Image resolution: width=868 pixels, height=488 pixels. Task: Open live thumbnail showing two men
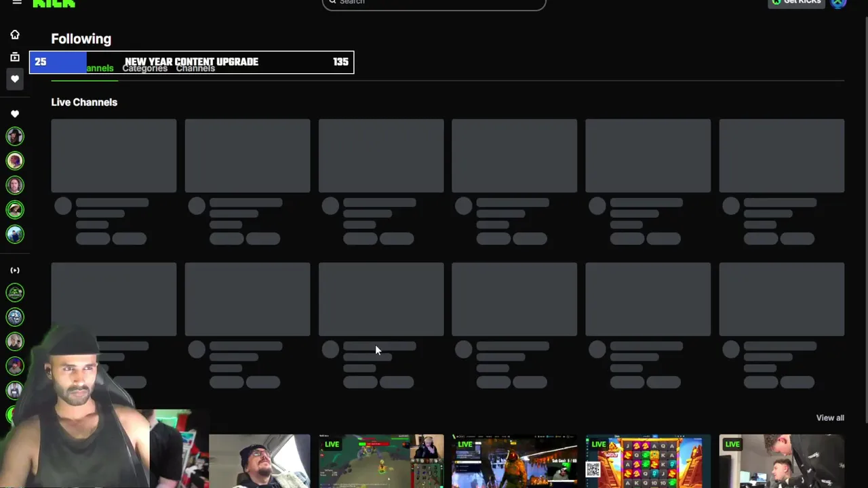pos(782,461)
